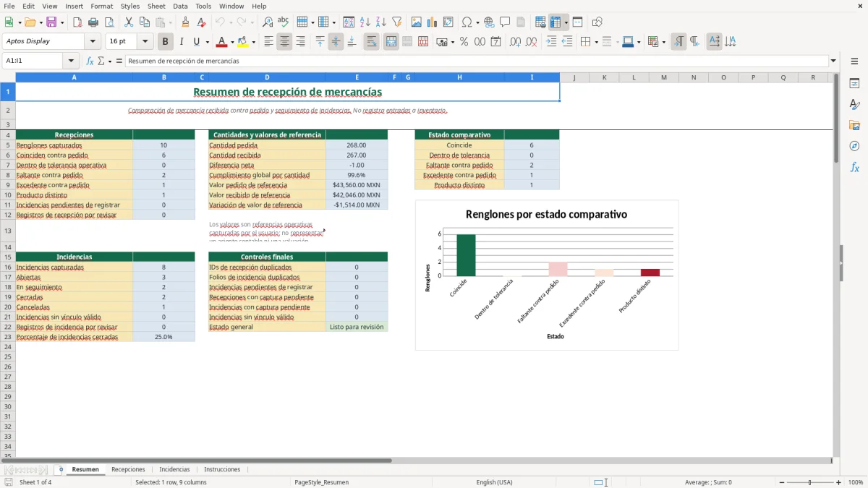Toggle Wrap Text
868x488 pixels.
371,42
